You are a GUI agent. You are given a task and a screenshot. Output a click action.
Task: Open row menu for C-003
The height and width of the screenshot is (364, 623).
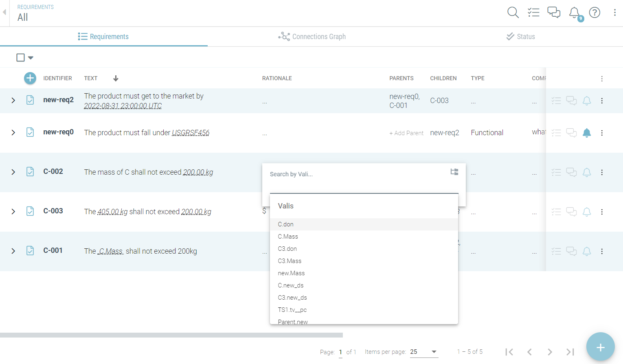[602, 212]
